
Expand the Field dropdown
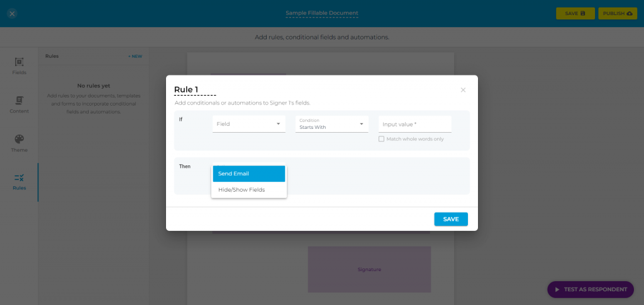[249, 124]
